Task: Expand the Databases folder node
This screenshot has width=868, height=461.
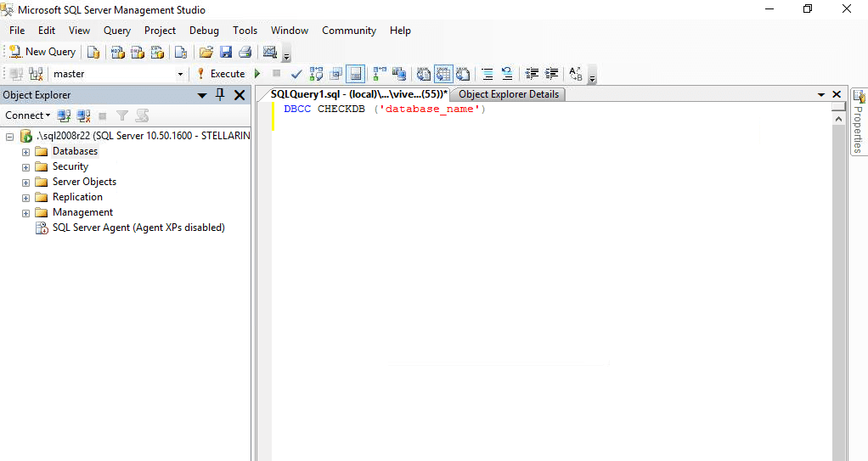Action: coord(25,152)
